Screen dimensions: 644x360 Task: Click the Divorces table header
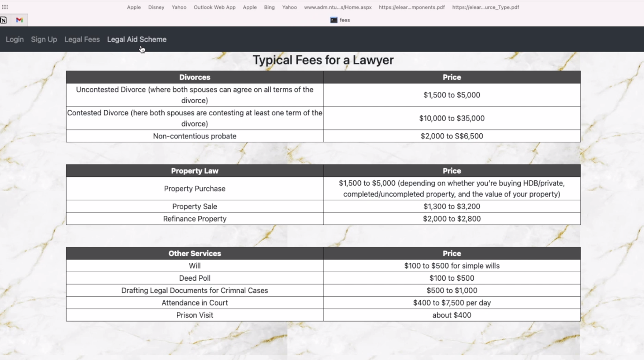coord(195,77)
